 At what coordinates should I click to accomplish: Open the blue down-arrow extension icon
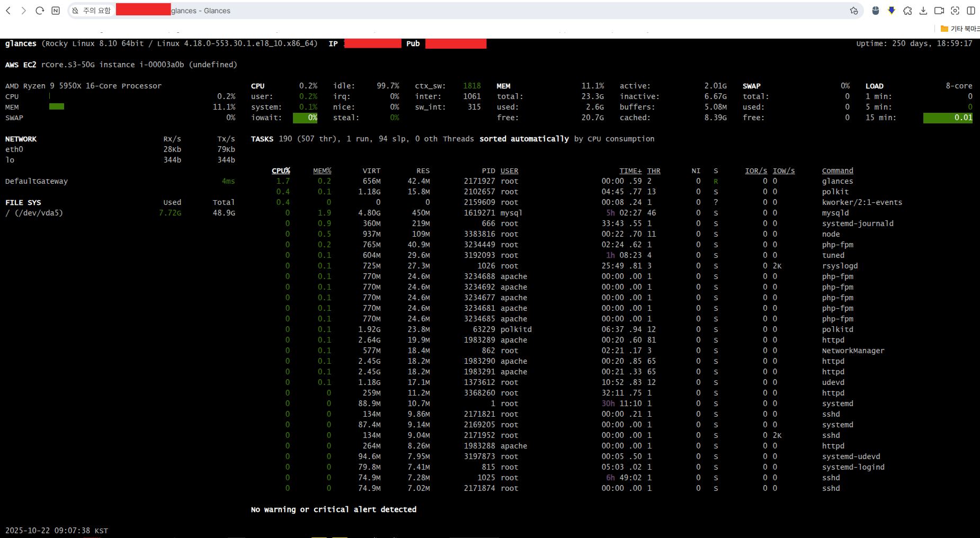pyautogui.click(x=892, y=11)
